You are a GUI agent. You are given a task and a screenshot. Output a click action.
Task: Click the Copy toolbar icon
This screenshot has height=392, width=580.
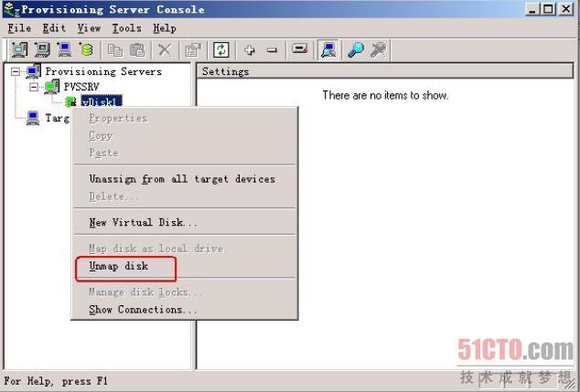coord(115,50)
